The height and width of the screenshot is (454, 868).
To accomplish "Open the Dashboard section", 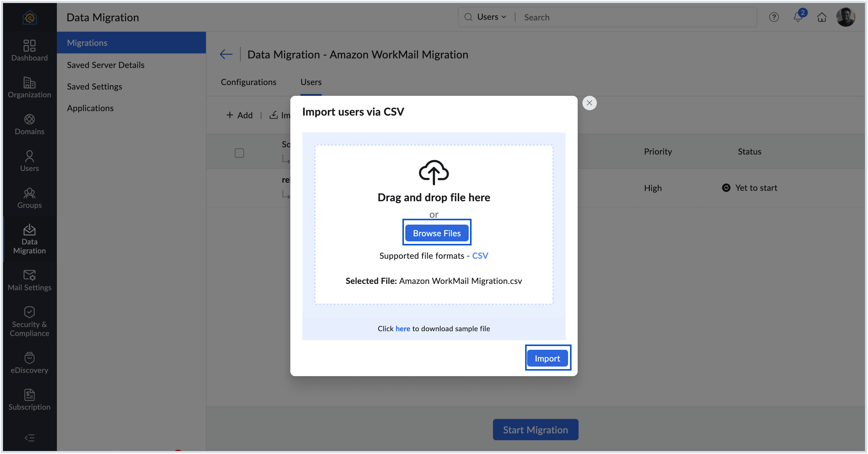I will 29,51.
